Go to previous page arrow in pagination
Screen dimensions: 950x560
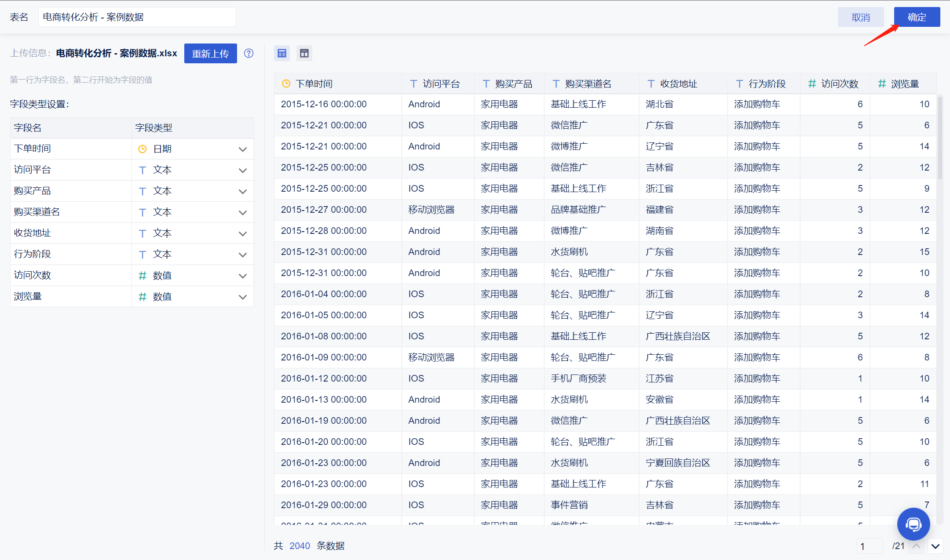click(x=917, y=546)
